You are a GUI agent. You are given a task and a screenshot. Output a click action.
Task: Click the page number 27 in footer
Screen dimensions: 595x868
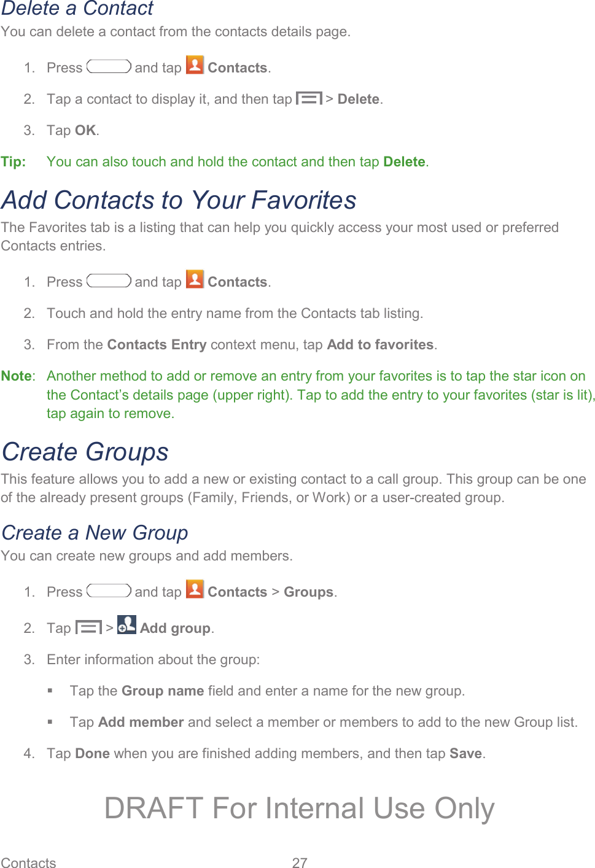click(300, 862)
